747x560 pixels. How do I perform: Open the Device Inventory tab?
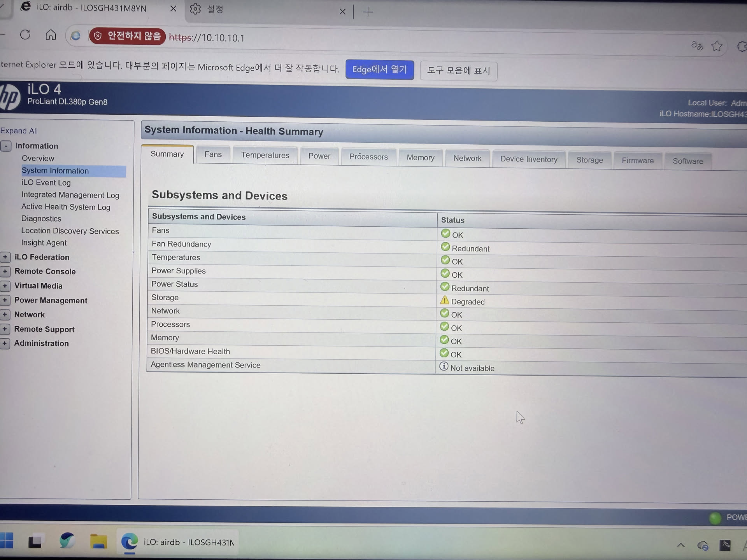coord(528,159)
